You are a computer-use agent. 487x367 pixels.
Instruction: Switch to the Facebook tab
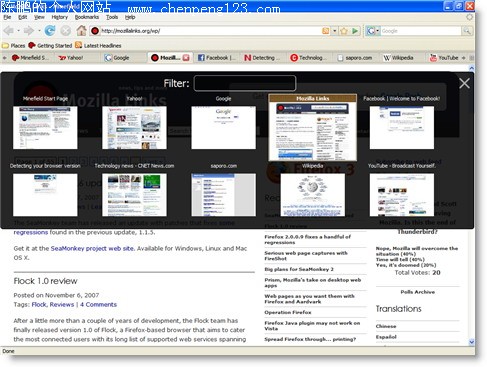tap(217, 58)
